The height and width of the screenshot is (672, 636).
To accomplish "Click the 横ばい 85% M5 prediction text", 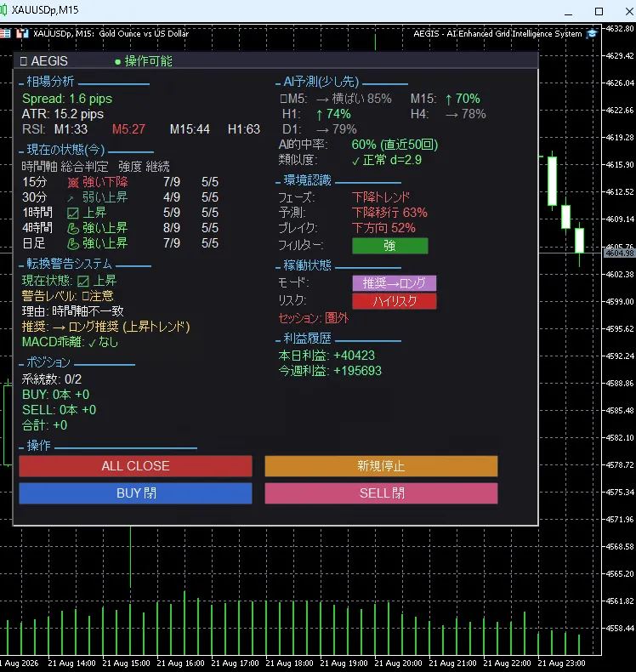I will tap(362, 99).
